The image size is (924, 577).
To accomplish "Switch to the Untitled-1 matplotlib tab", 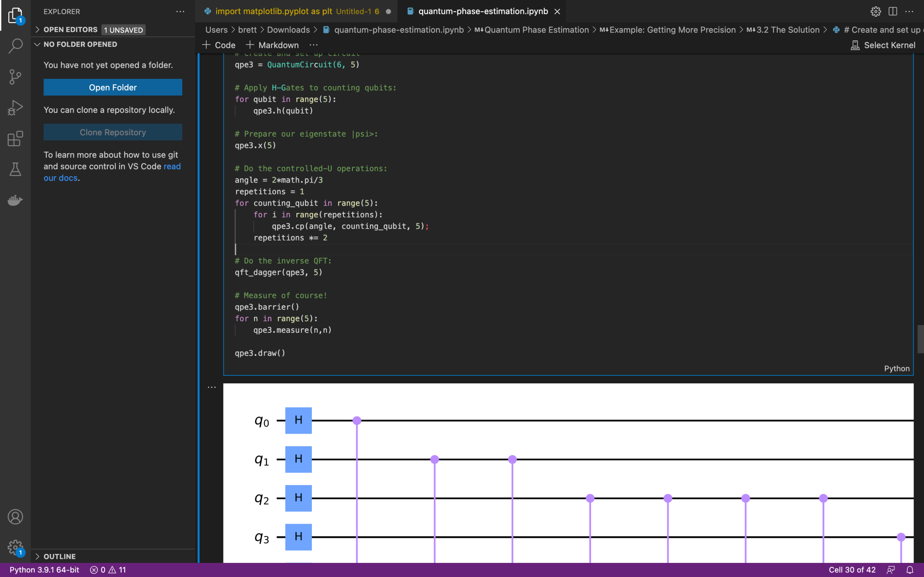I will (x=292, y=12).
